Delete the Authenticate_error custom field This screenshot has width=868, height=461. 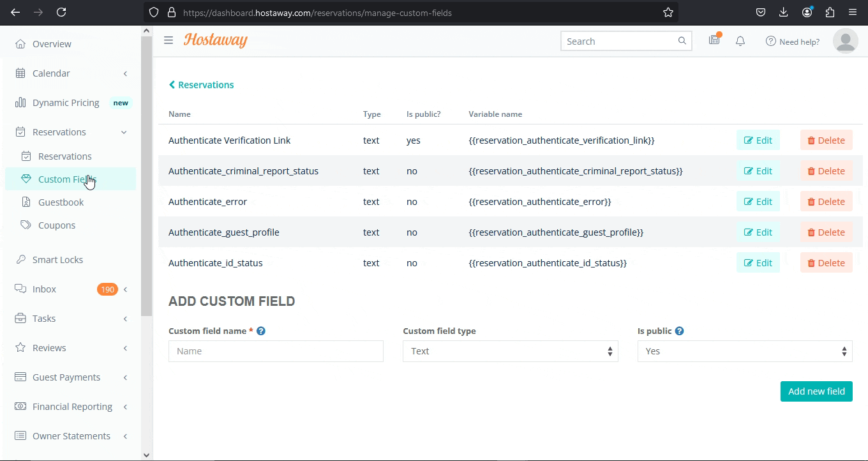click(x=826, y=201)
